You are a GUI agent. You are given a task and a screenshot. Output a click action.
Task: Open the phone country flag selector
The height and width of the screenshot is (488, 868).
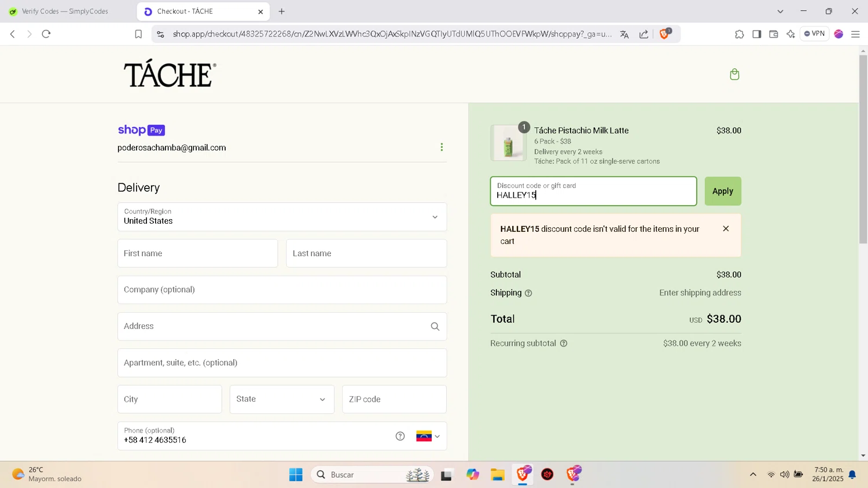click(x=428, y=436)
